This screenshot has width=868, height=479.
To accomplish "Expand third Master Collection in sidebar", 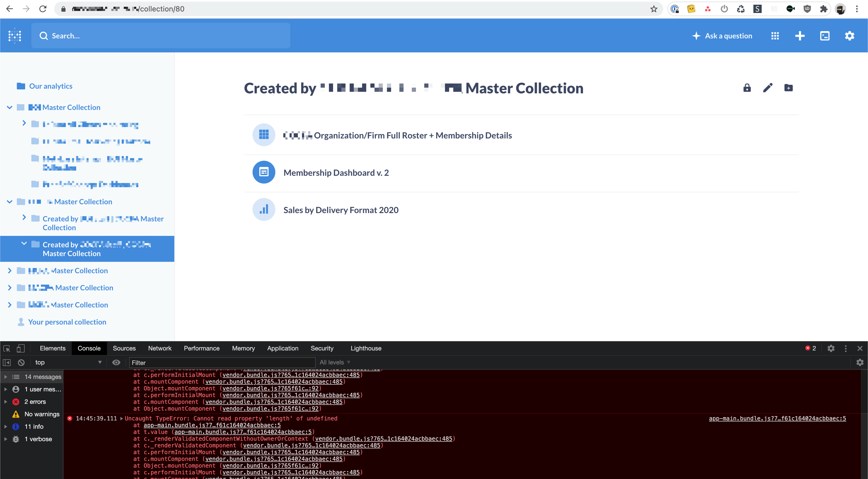I will (10, 270).
